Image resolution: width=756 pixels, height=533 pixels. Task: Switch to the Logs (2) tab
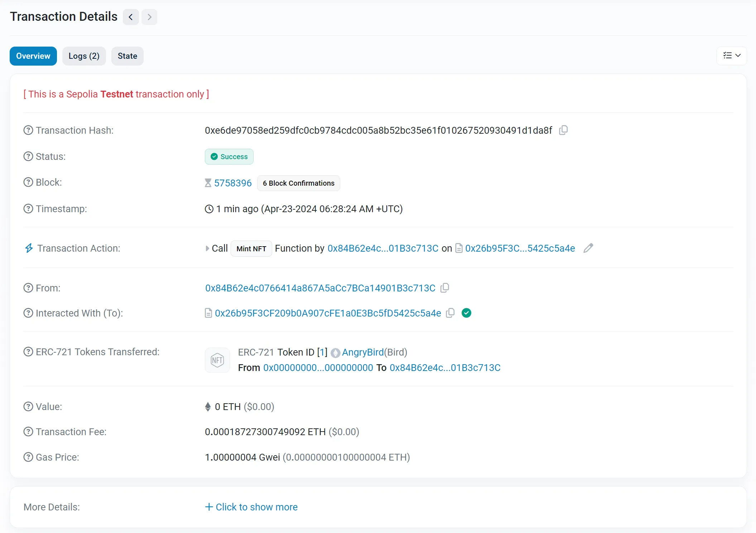(84, 56)
